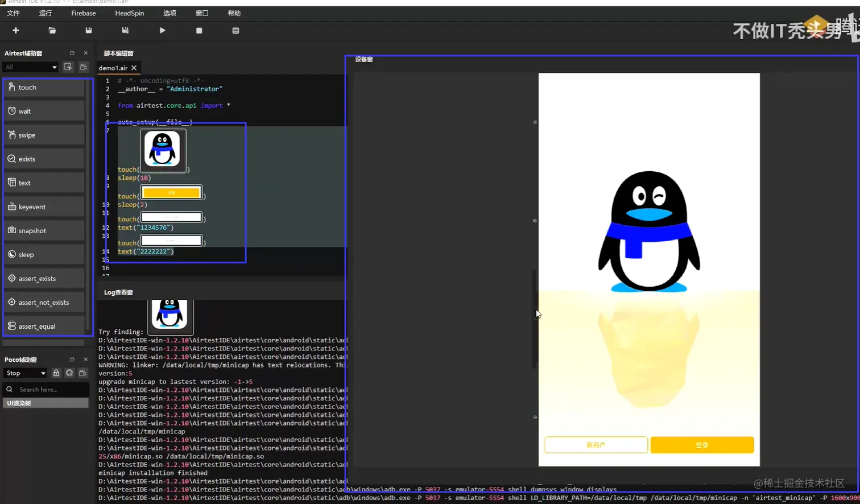860x504 pixels.
Task: Open the 窗口 menu
Action: coord(202,13)
